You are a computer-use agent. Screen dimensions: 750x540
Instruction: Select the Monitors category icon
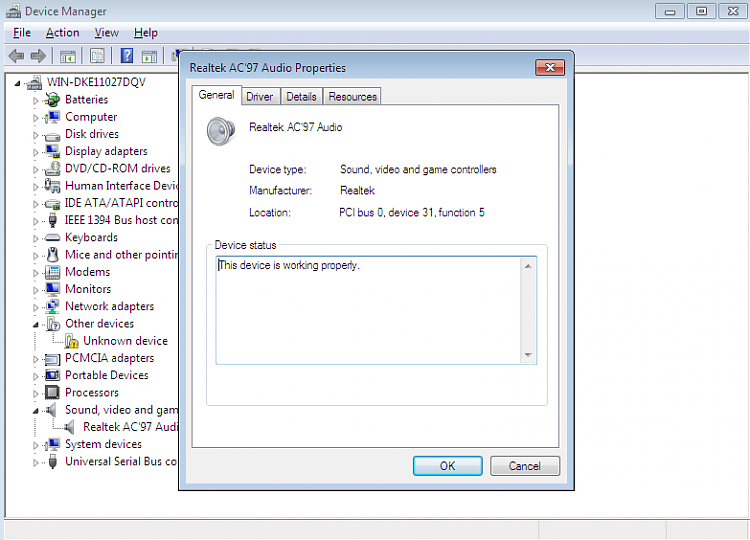pos(52,289)
